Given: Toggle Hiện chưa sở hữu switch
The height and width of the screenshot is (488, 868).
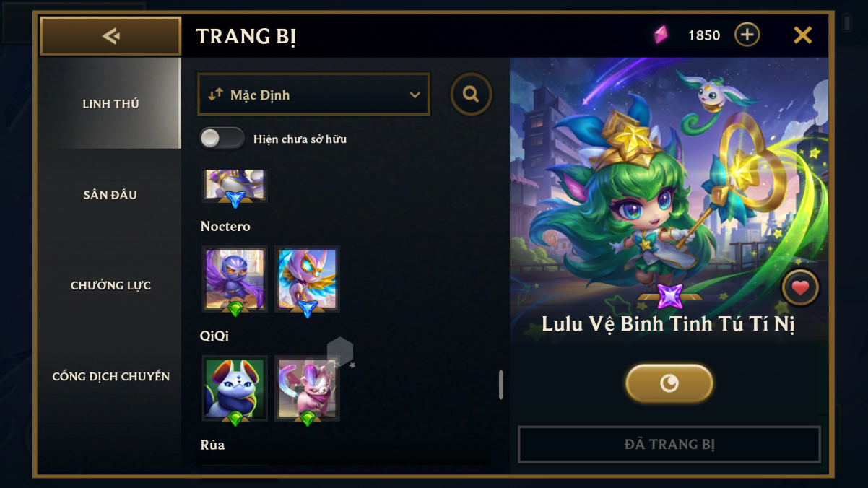Looking at the screenshot, I should point(222,139).
